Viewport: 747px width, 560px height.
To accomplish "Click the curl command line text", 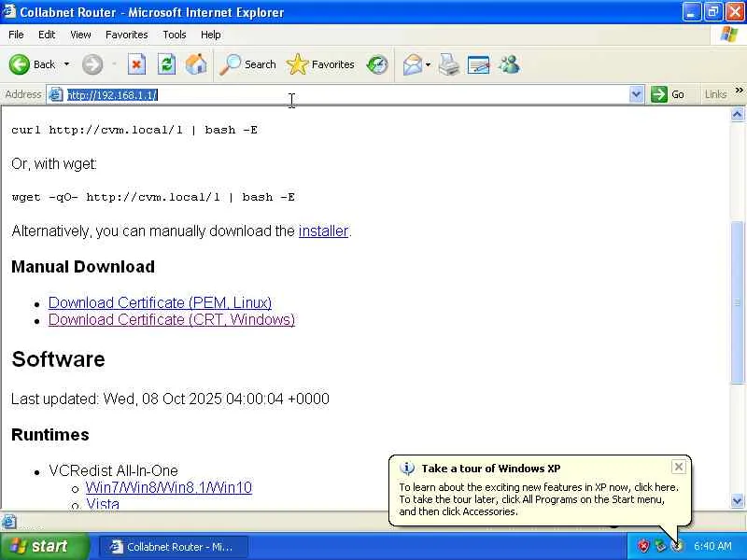I will coord(134,130).
